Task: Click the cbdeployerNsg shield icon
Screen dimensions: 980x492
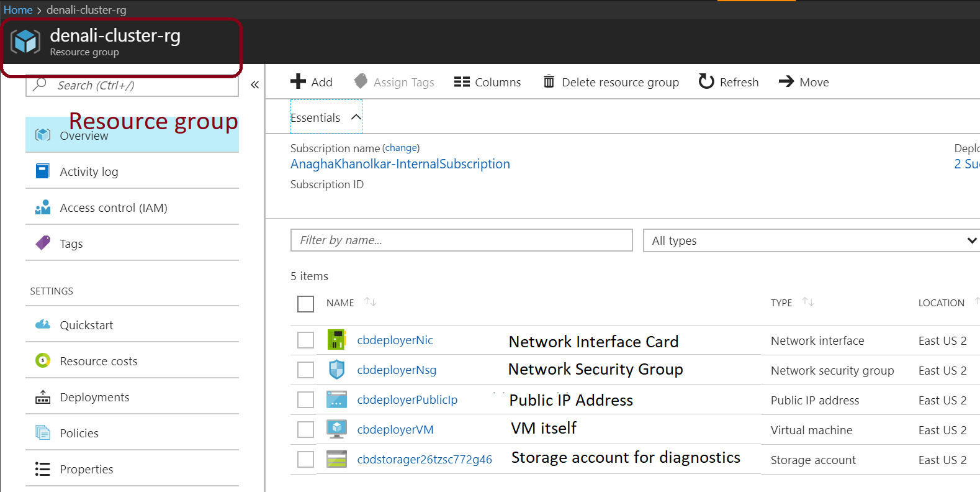Action: (x=336, y=370)
